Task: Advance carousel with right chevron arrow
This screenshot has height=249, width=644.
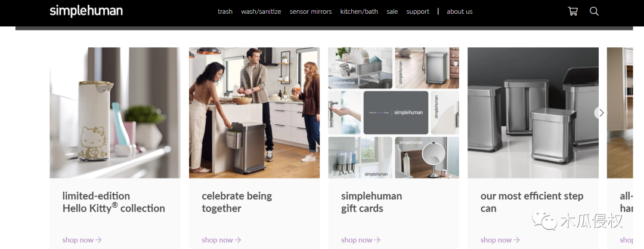Action: [601, 113]
